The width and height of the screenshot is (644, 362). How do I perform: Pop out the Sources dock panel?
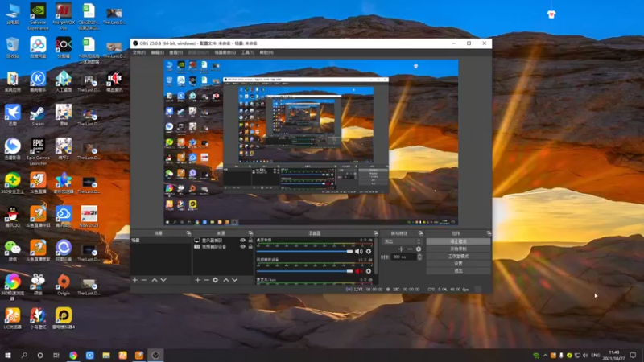250,233
